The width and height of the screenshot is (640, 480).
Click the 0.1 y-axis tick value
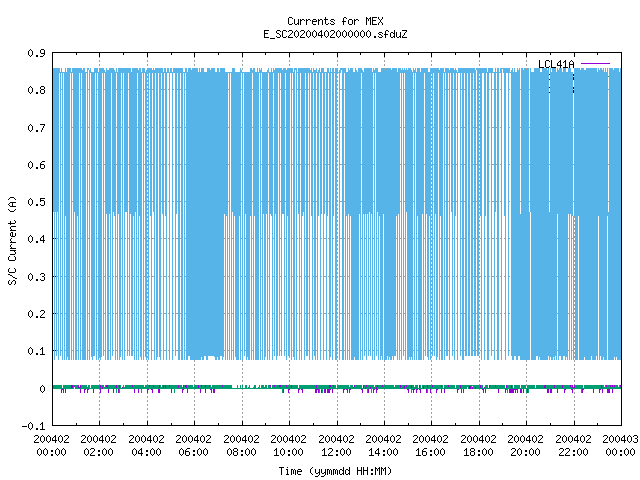click(x=36, y=351)
